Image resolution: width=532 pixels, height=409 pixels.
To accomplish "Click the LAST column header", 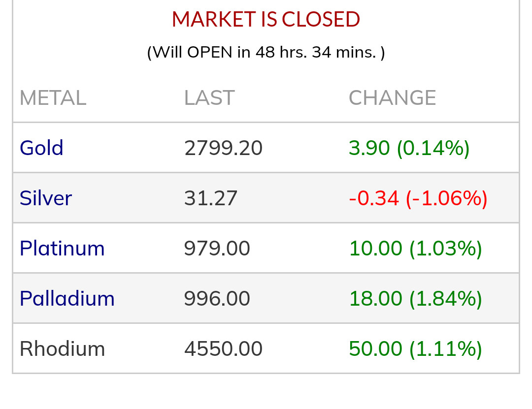I will (209, 98).
